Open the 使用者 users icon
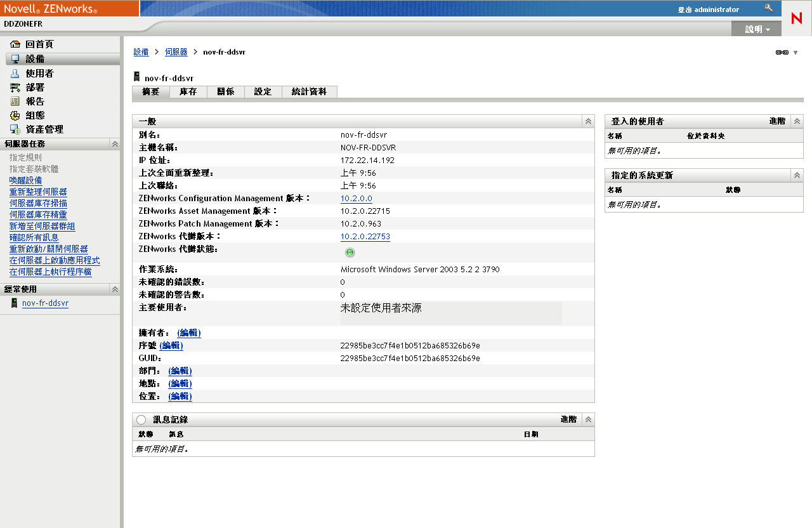This screenshot has width=812, height=528. point(15,74)
